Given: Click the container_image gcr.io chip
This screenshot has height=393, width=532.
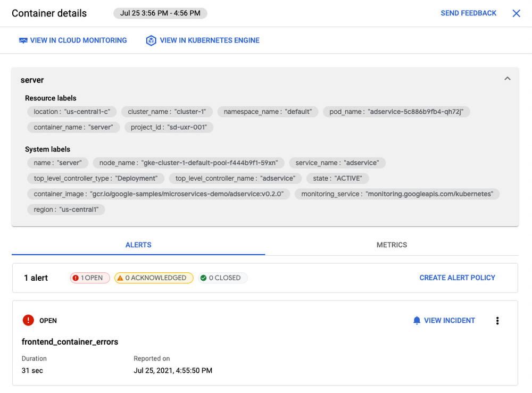Looking at the screenshot, I should [159, 194].
